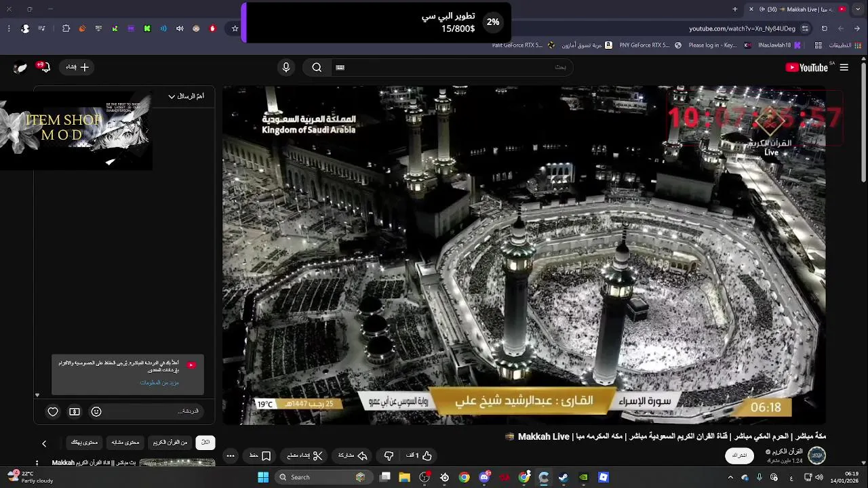Open a new browser tab with the plus

click(735, 9)
